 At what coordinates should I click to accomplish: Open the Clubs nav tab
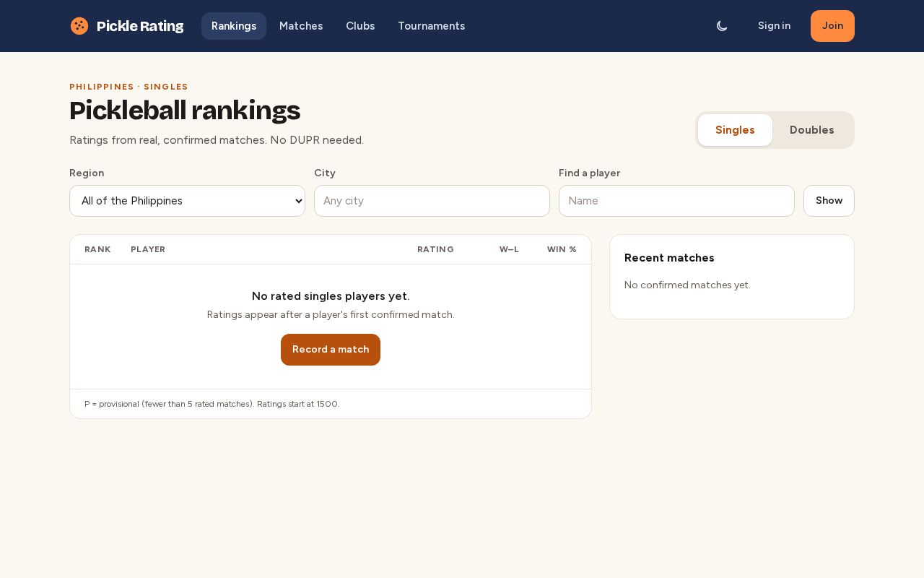[x=360, y=26]
